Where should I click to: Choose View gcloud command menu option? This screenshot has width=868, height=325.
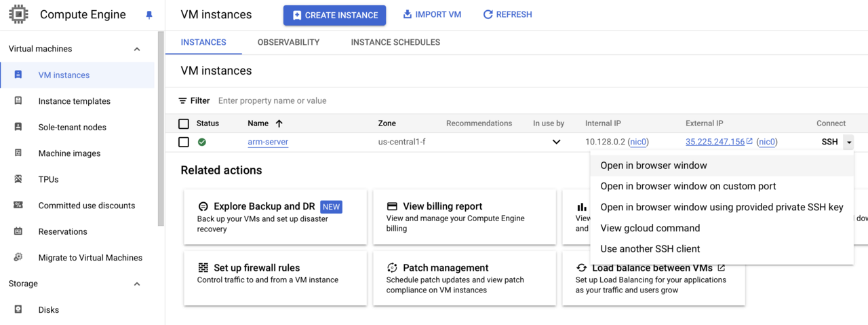coord(650,228)
